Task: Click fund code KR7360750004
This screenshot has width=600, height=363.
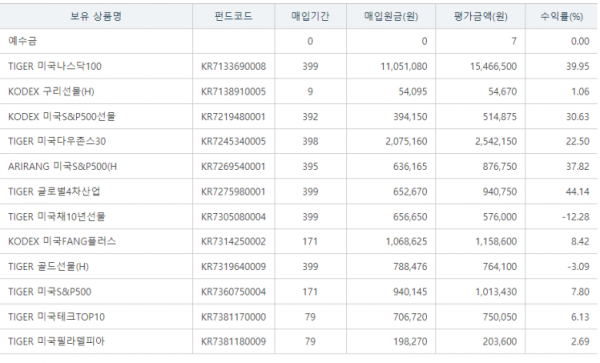Action: click(x=233, y=292)
